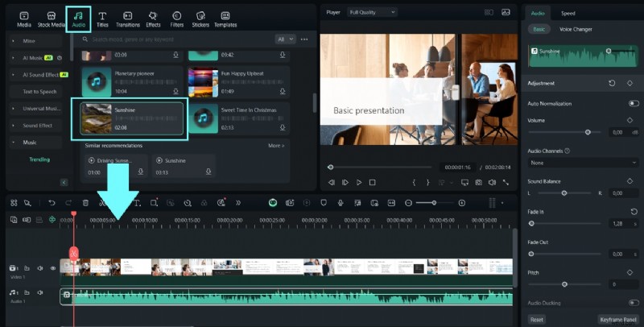Switch to the Titles tab
This screenshot has width=644, height=327.
point(102,19)
